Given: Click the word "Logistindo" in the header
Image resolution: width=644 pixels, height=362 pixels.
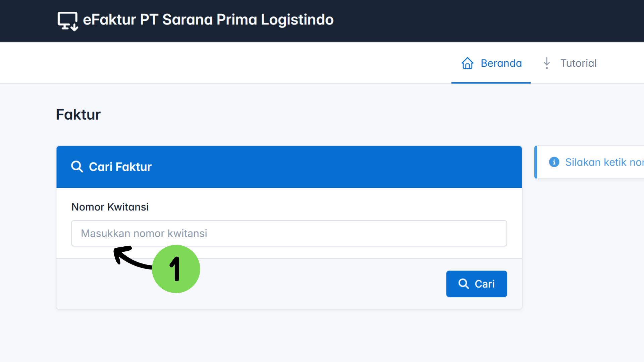Looking at the screenshot, I should (297, 20).
